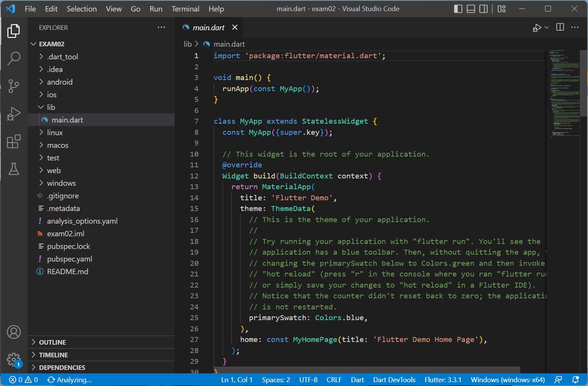
Task: Select device Windows (windows-x64)
Action: point(508,380)
